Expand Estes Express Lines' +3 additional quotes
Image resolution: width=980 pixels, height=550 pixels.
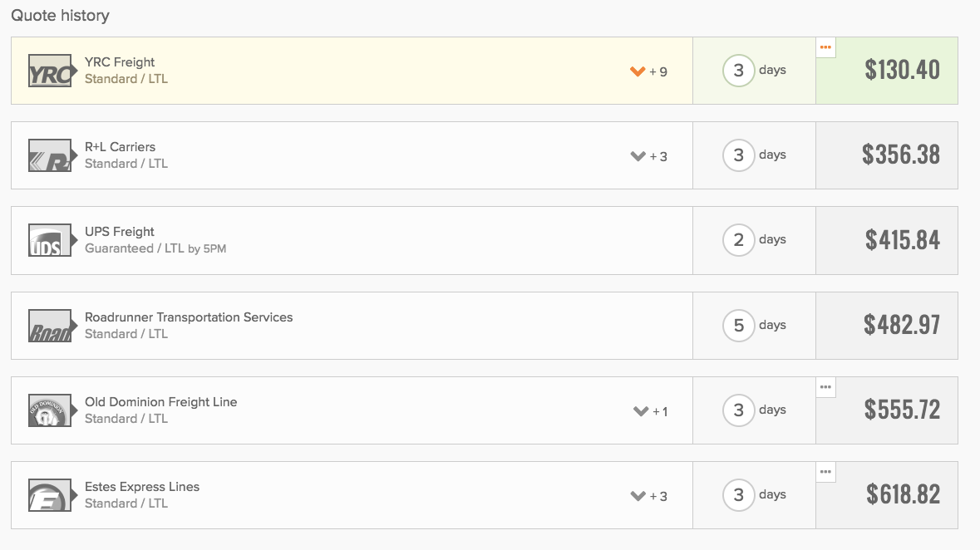(x=648, y=496)
